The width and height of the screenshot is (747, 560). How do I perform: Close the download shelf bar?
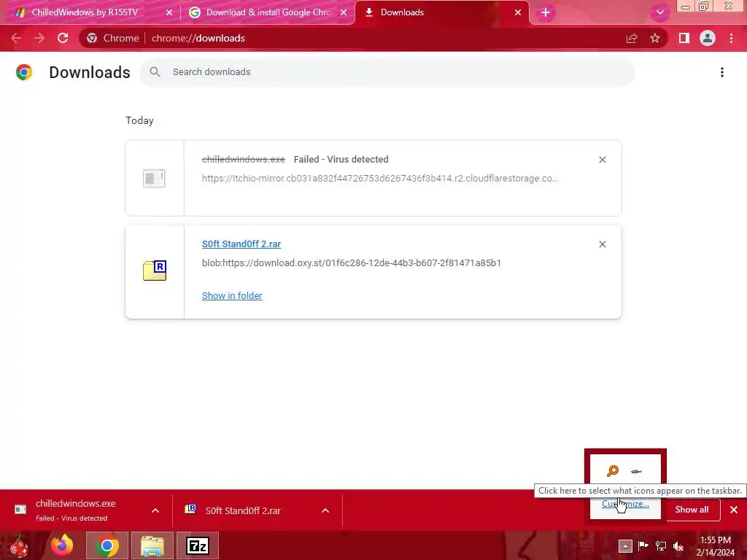click(x=734, y=510)
